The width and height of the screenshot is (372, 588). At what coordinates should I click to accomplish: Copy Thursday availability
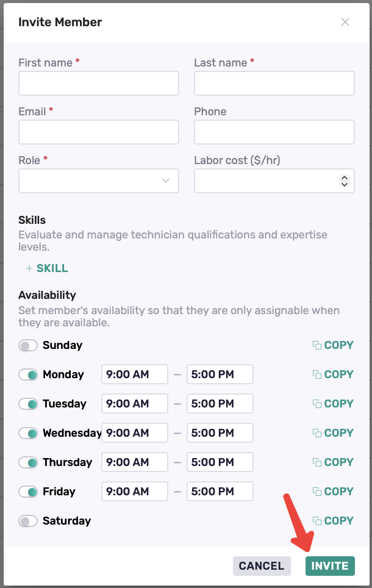point(333,462)
